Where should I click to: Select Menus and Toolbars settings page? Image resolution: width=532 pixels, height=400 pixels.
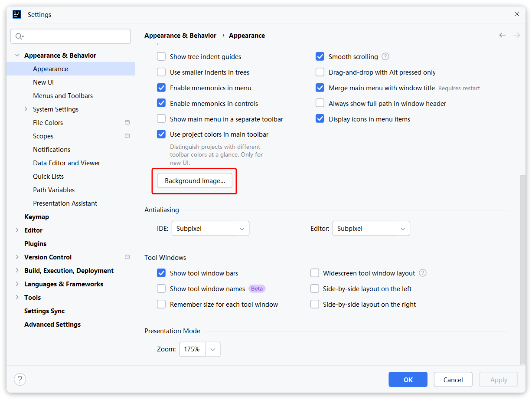[x=63, y=96]
